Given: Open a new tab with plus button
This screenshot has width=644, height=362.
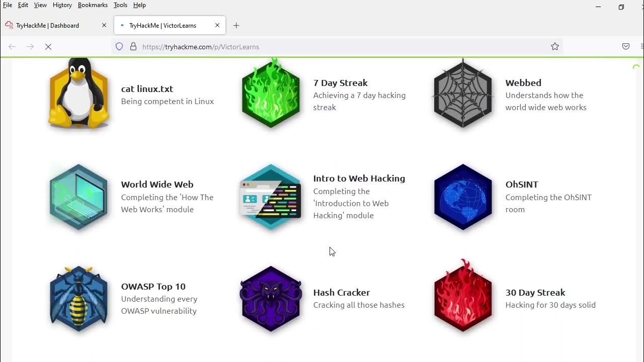Looking at the screenshot, I should coord(236,26).
